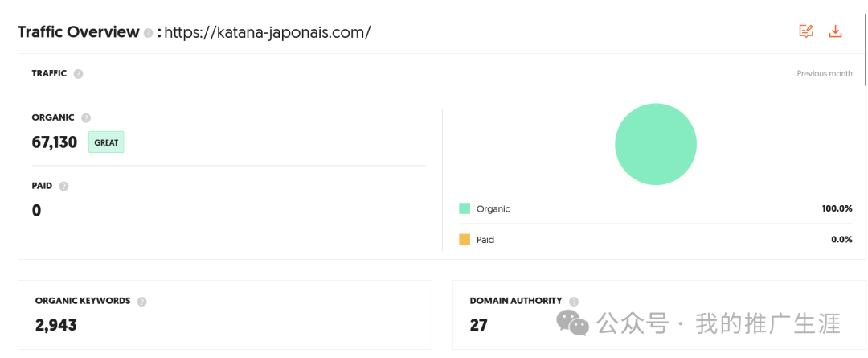Click the Previous month label
868x358 pixels.
[824, 74]
